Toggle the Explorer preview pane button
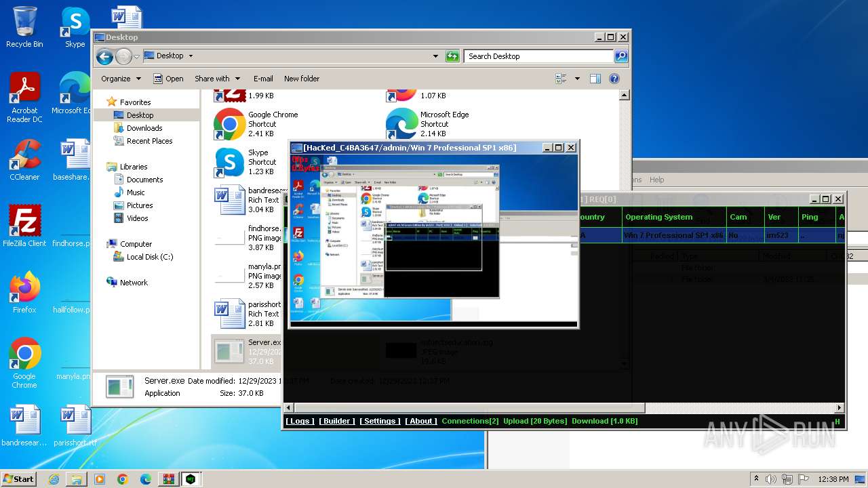This screenshot has width=868, height=488. (595, 79)
